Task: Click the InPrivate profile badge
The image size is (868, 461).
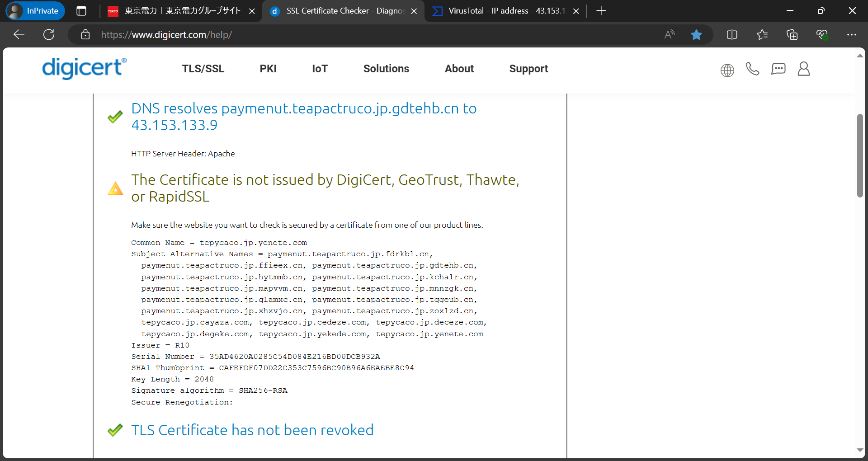Action: [x=35, y=11]
